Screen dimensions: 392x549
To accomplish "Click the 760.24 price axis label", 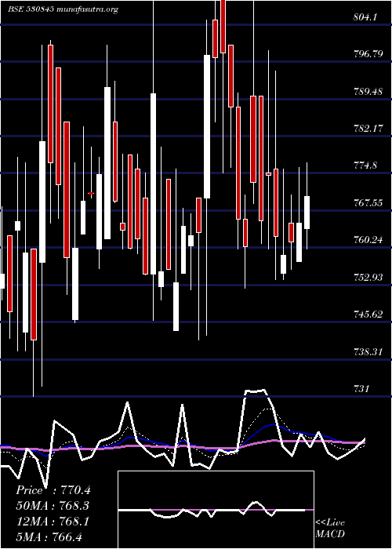I will pos(368,240).
